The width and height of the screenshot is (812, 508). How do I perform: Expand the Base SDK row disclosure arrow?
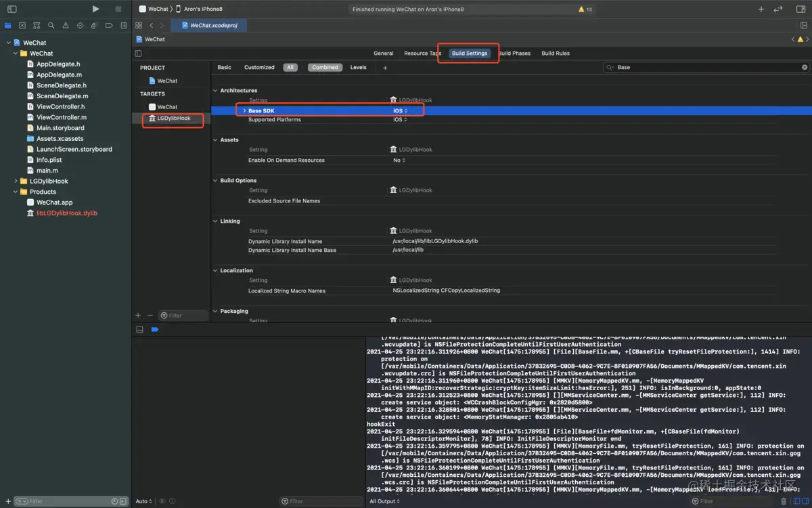click(244, 110)
